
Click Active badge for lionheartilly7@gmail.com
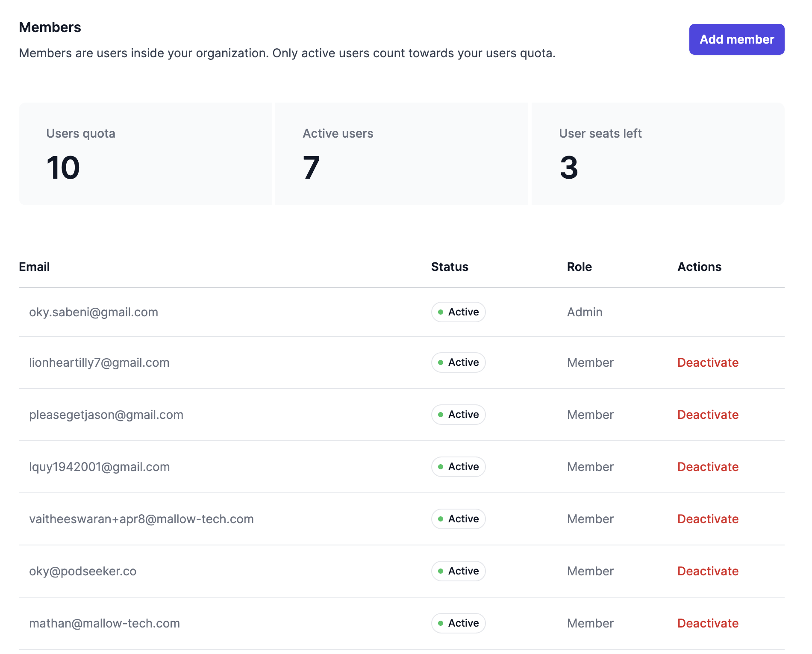click(x=458, y=362)
